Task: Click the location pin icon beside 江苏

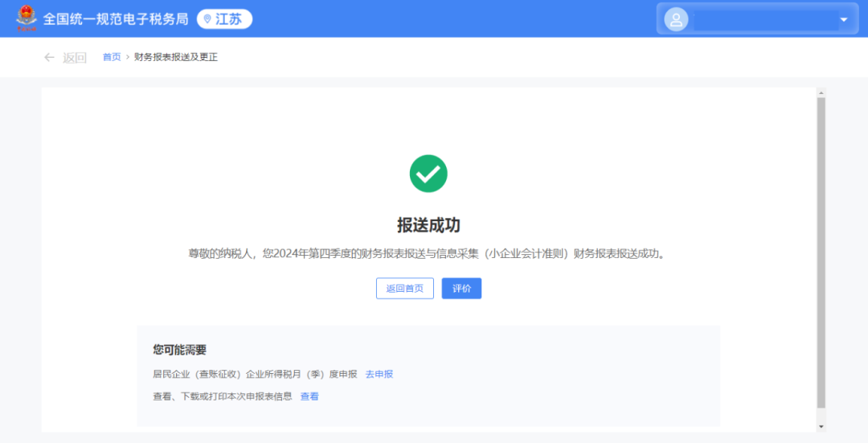Action: [x=207, y=18]
